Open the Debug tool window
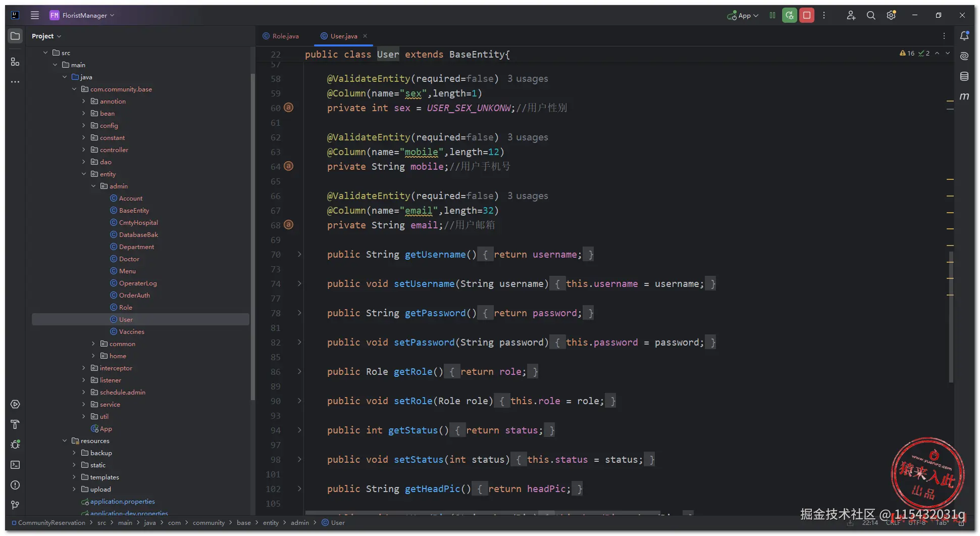Viewport: 980px width, 536px height. [15, 445]
